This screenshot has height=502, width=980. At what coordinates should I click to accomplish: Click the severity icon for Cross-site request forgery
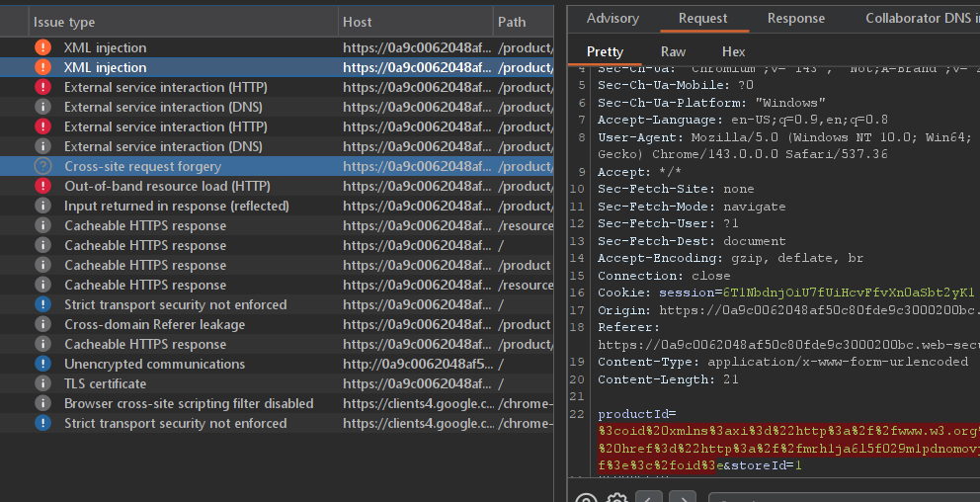[42, 166]
